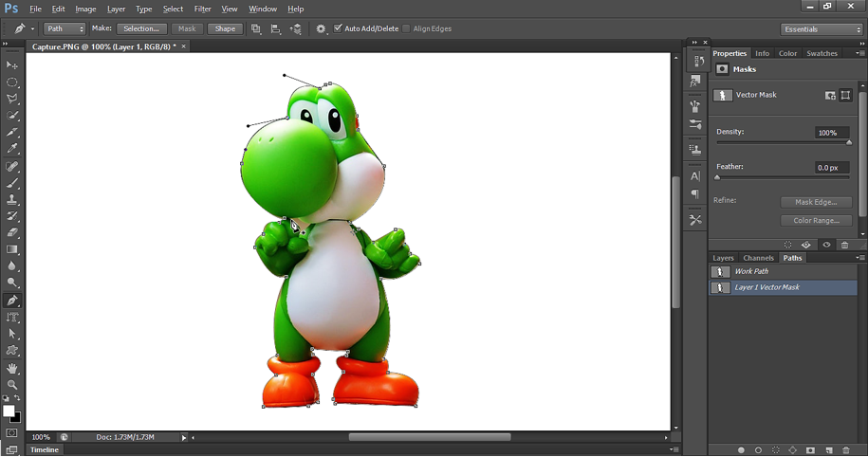Screen dimensions: 868x457
Task: Select the Gradient tool
Action: tap(11, 249)
